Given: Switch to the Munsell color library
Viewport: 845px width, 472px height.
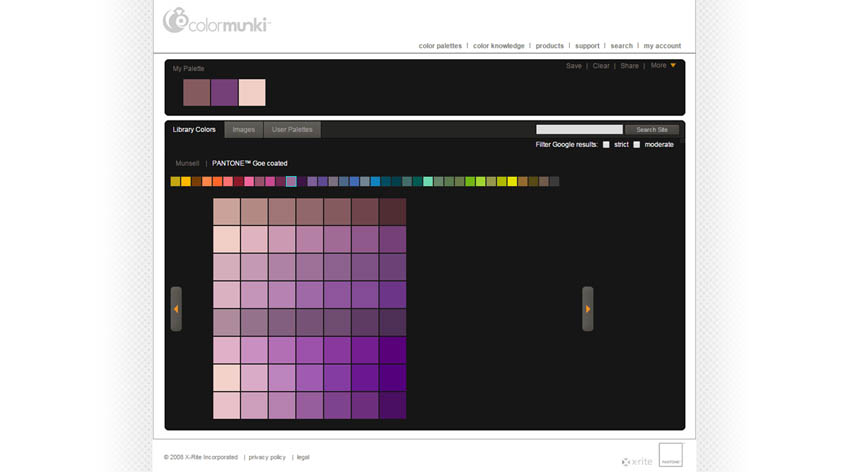Looking at the screenshot, I should point(187,163).
